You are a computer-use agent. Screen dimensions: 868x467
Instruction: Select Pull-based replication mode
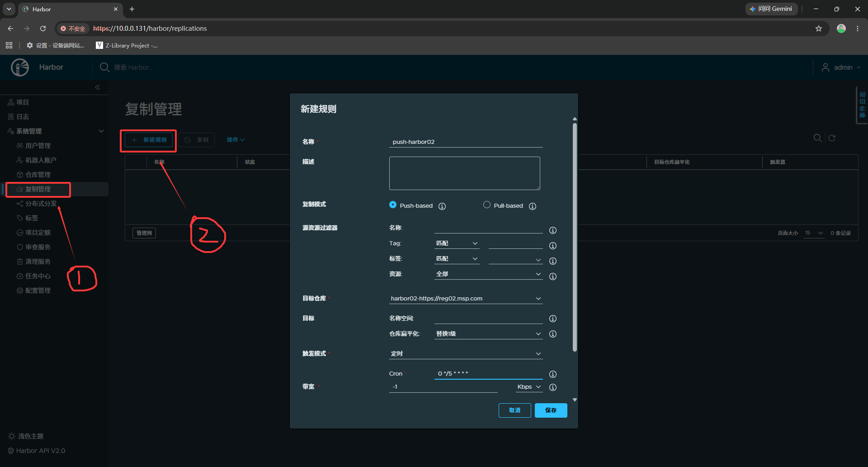487,205
